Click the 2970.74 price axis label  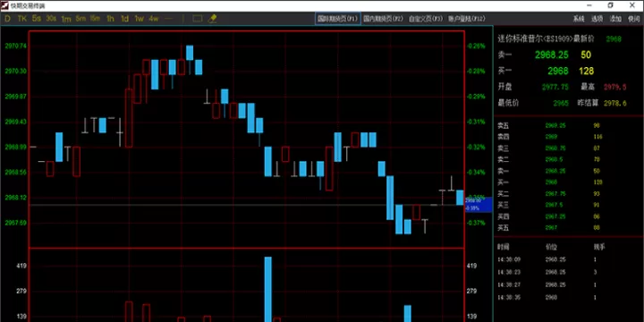coord(15,46)
